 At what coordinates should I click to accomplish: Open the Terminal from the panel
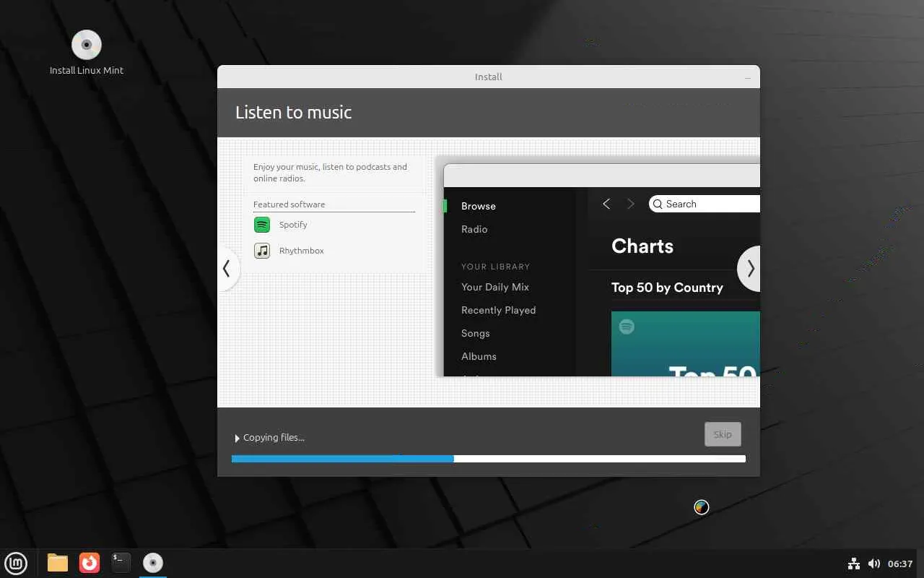(121, 563)
